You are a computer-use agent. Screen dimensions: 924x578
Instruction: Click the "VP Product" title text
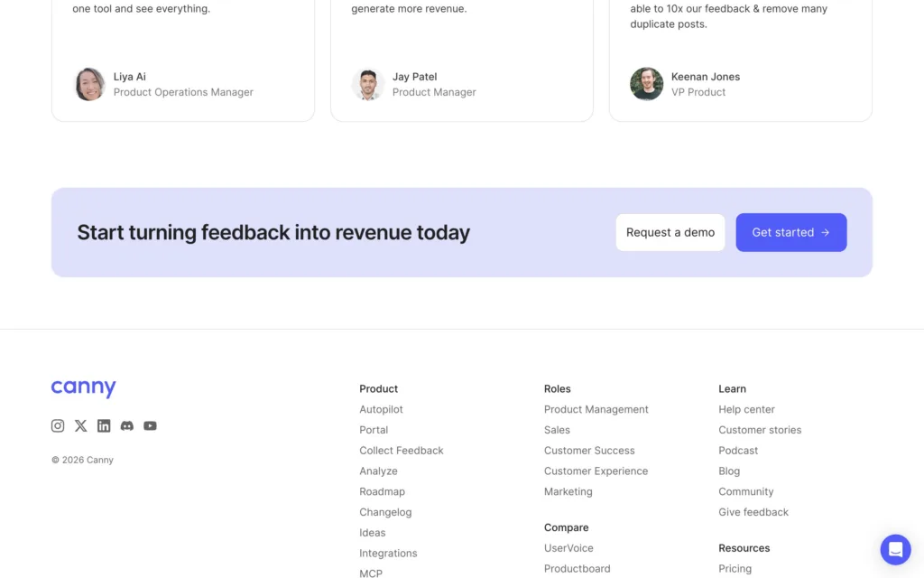tap(698, 92)
